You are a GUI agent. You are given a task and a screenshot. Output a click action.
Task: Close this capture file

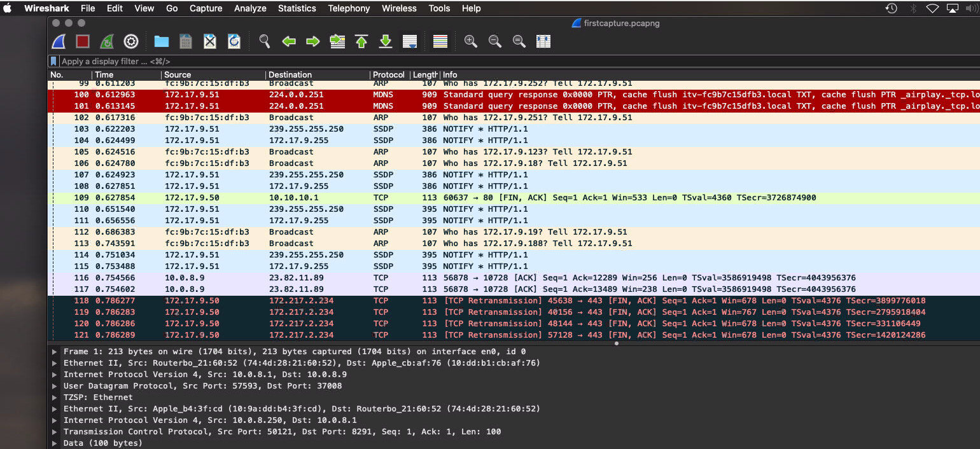click(210, 41)
